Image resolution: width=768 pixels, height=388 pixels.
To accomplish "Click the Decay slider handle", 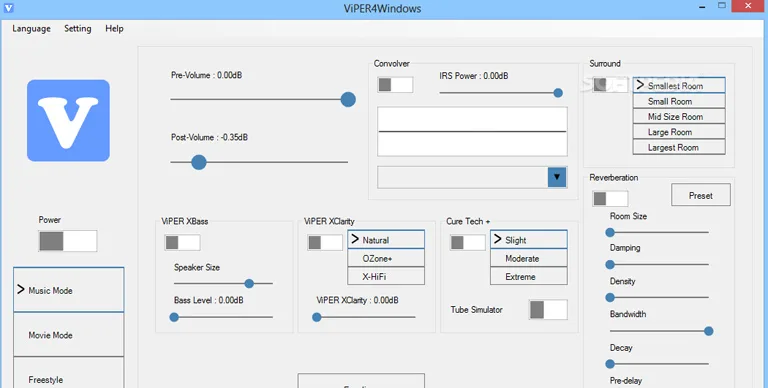I will (610, 364).
